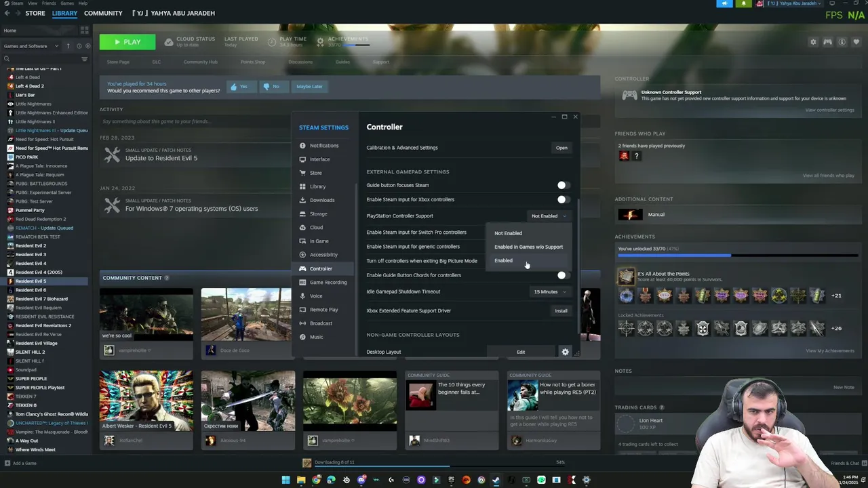Click the game properties gear icon
The width and height of the screenshot is (868, 488).
pyautogui.click(x=813, y=42)
